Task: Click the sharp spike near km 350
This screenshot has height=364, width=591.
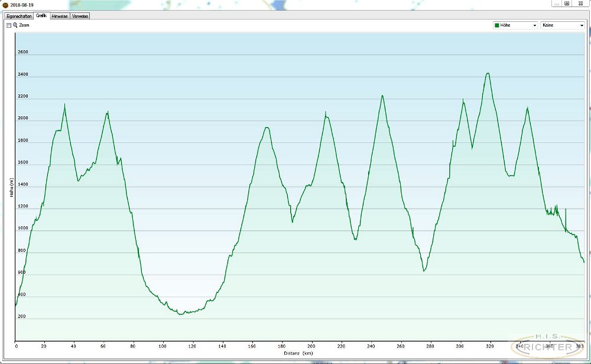Action: [x=566, y=209]
